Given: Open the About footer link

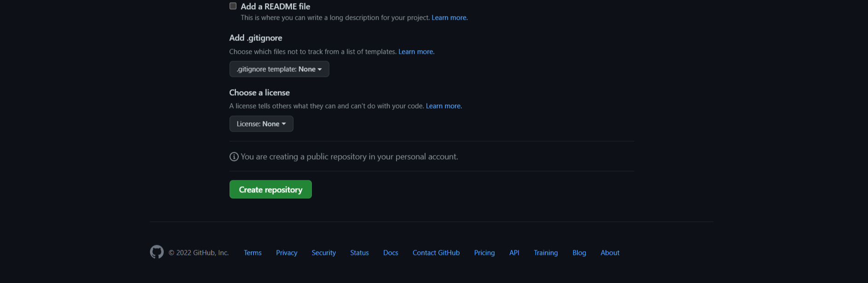Looking at the screenshot, I should [x=610, y=253].
